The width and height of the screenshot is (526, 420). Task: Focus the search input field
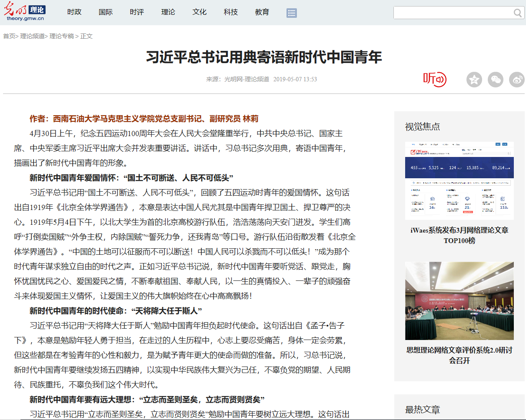coord(452,13)
